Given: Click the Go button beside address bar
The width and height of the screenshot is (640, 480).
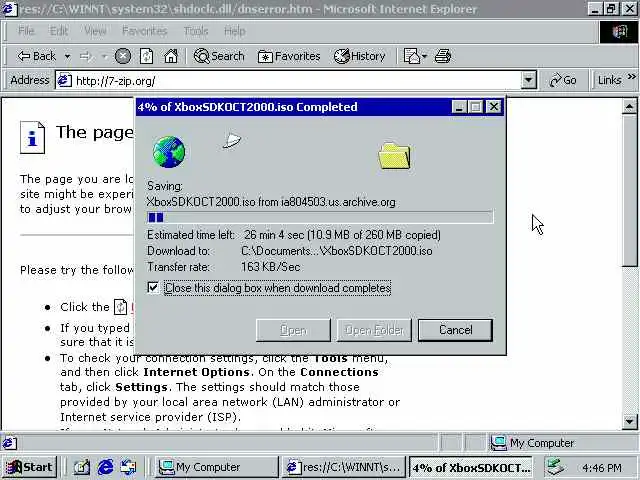Looking at the screenshot, I should 563,80.
